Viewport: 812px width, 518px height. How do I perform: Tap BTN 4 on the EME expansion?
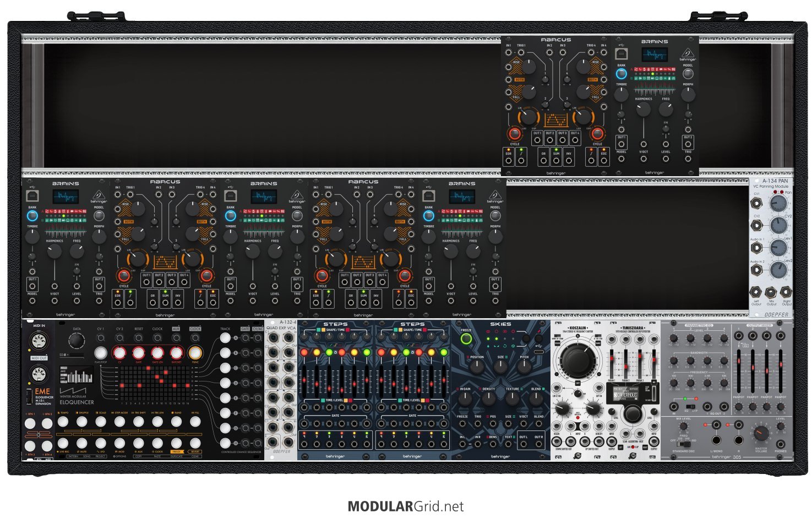click(47, 445)
